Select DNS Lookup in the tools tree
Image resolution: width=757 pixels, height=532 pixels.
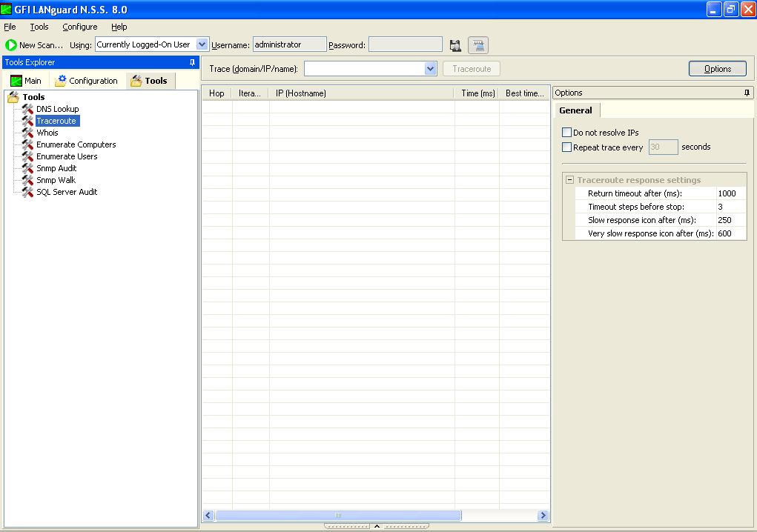pyautogui.click(x=57, y=109)
